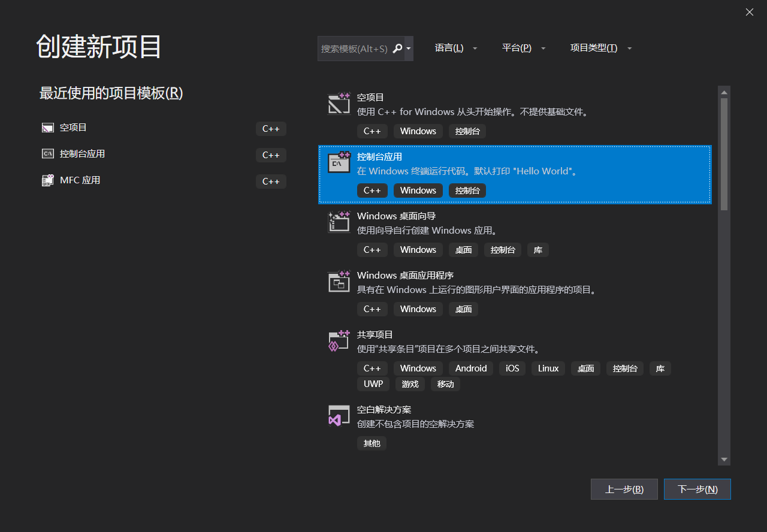This screenshot has height=532, width=767.
Task: Select the 空项目 (Empty Project) template icon
Action: click(339, 103)
